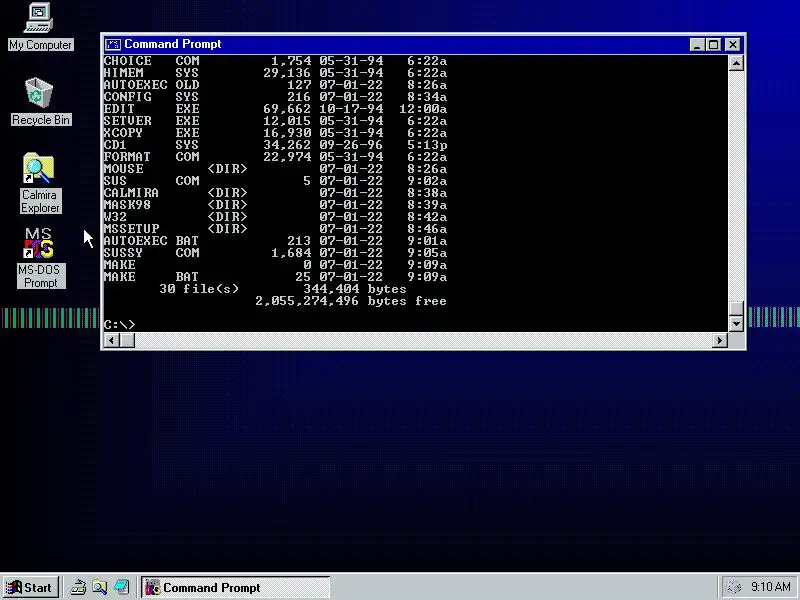Select the Calmira Explorer shortcut
The image size is (800, 600).
[40, 183]
